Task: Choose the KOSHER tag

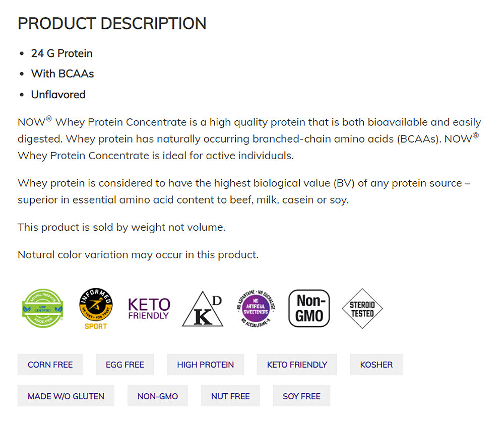Action: (x=376, y=365)
